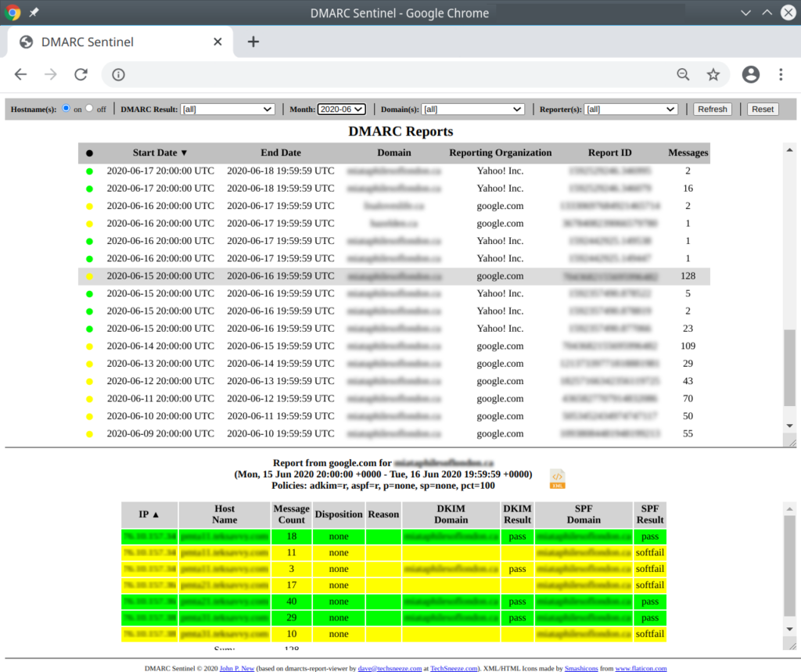Screen dimensions: 801x672
Task: Open the Chrome profile avatar icon
Action: pos(750,74)
